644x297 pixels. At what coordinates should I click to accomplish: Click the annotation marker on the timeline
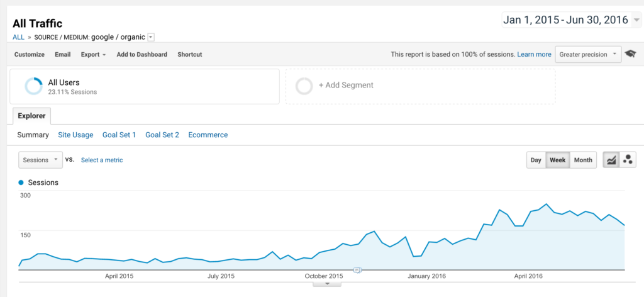click(x=357, y=270)
